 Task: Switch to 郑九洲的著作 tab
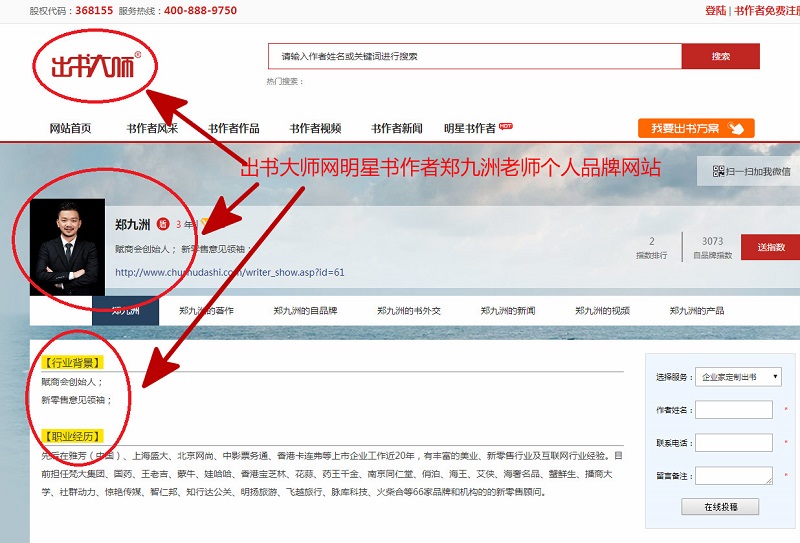click(206, 311)
